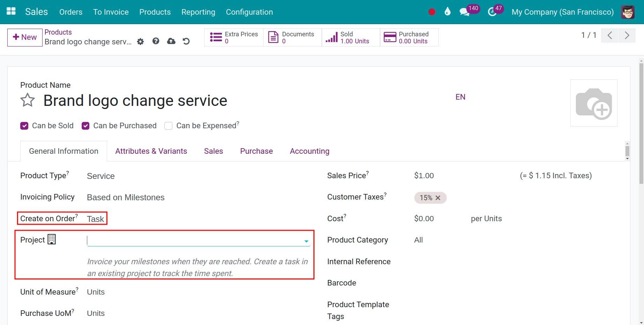The height and width of the screenshot is (325, 644).
Task: Open the Product Category field showing All
Action: pos(418,240)
